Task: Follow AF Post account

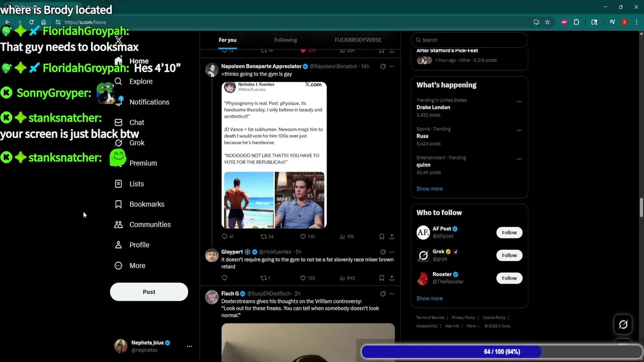Action: [x=509, y=233]
